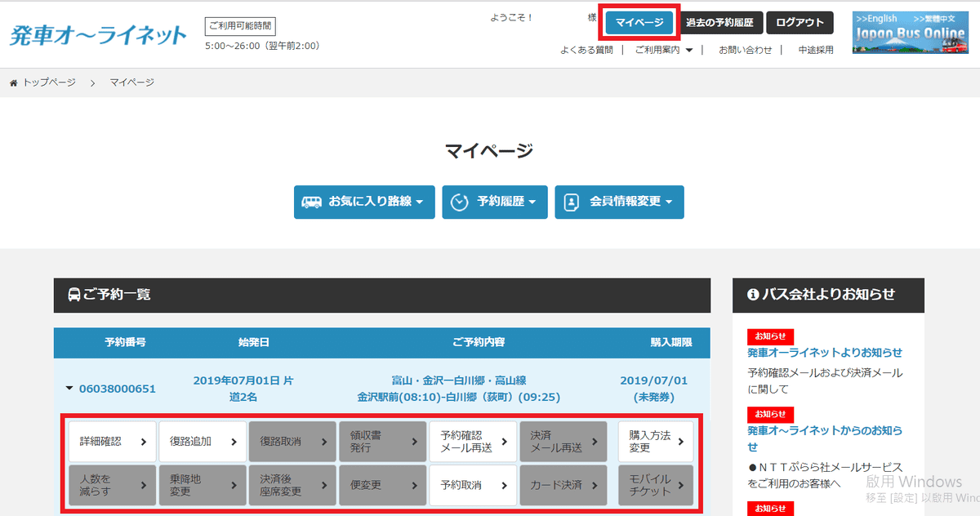Image resolution: width=980 pixels, height=516 pixels.
Task: Go to マイページ in header
Action: click(639, 23)
